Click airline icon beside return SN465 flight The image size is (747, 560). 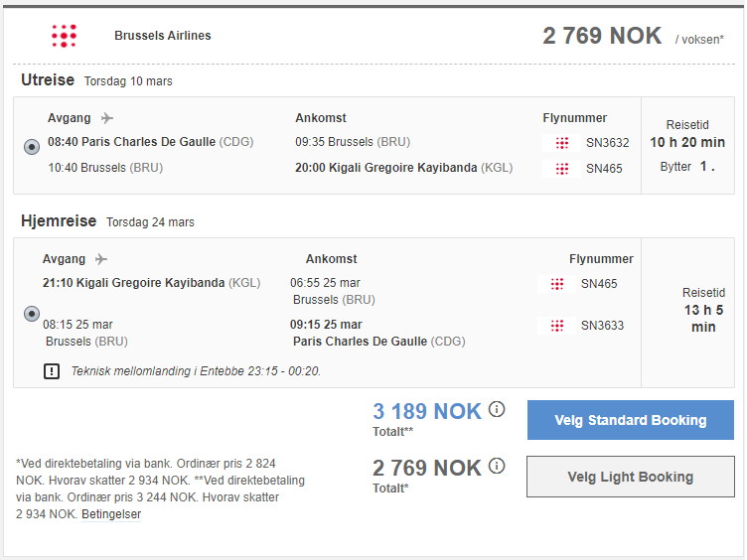tap(557, 284)
